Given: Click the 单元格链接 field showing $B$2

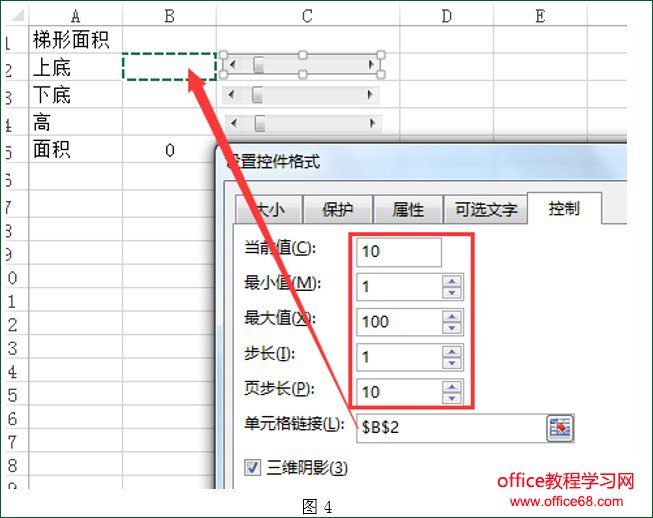Looking at the screenshot, I should tap(451, 428).
